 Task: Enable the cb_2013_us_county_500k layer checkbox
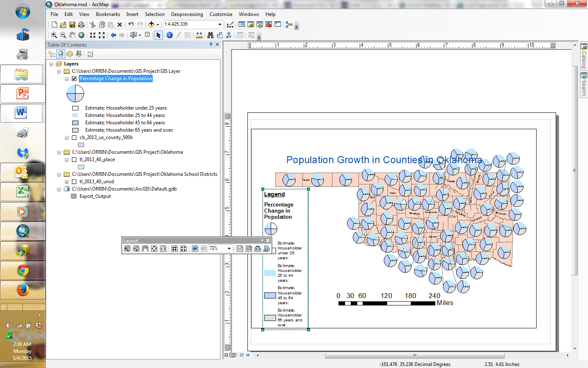coord(74,138)
